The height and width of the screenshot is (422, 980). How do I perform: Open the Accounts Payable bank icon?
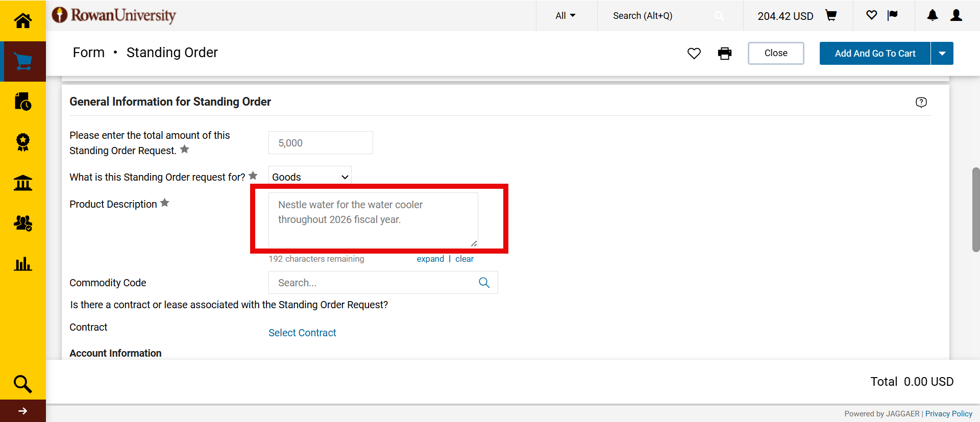pyautogui.click(x=22, y=183)
